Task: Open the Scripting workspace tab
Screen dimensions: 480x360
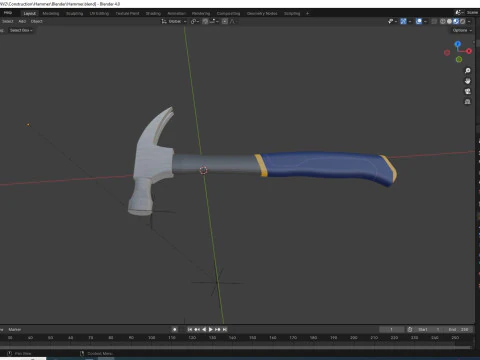Action: point(292,13)
